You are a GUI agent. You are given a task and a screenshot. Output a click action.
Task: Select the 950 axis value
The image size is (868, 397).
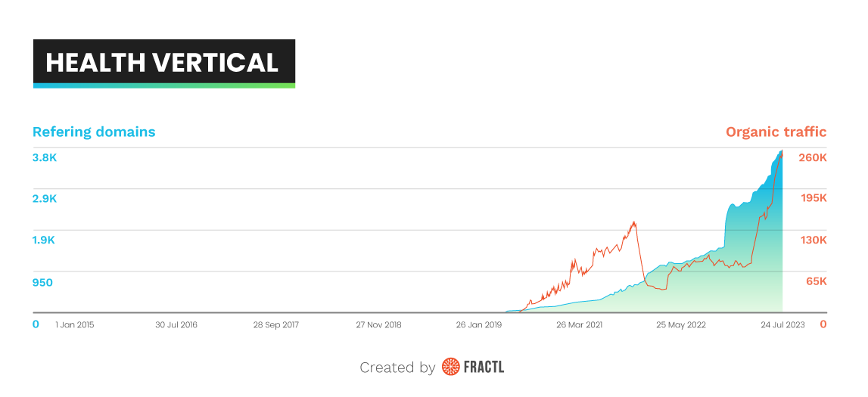[42, 282]
